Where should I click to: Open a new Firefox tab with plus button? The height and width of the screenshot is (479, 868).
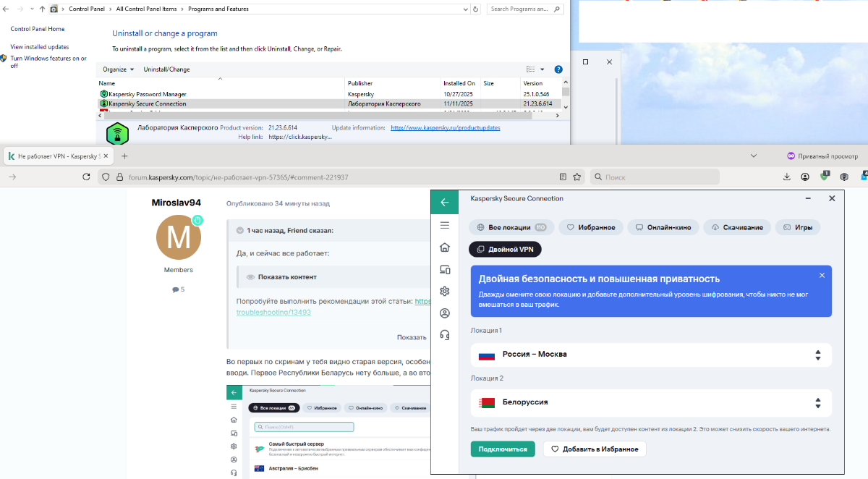click(x=124, y=156)
